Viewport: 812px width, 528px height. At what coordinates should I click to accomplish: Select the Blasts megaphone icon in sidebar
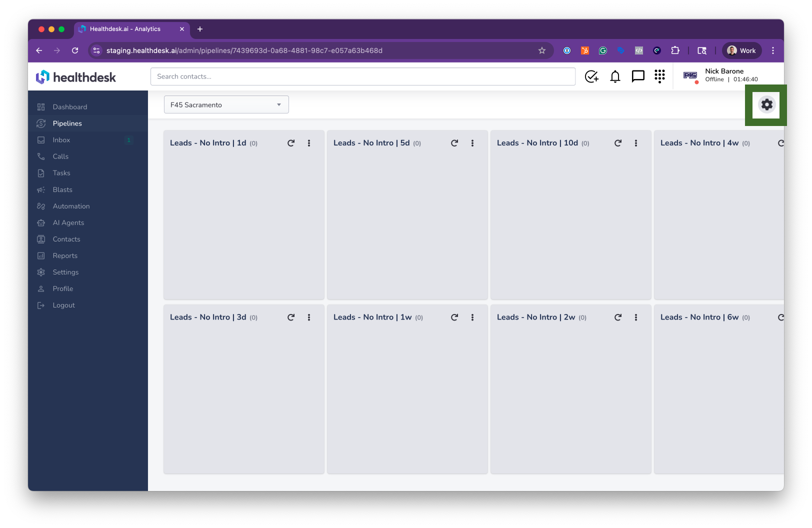[41, 189]
